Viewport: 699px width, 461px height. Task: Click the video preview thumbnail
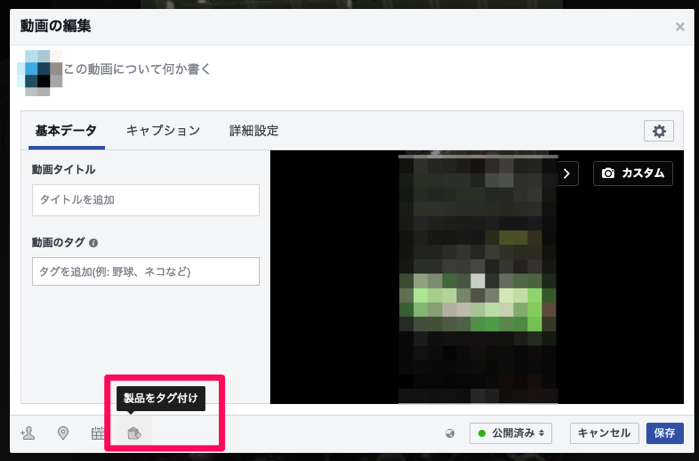[478, 279]
